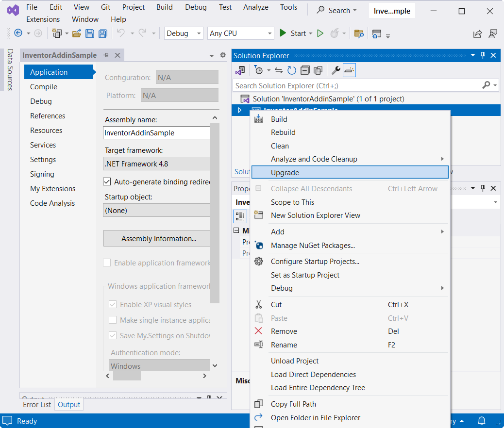This screenshot has width=504, height=428.
Task: Open Solution Explorer window options dropdown
Action: 473,55
